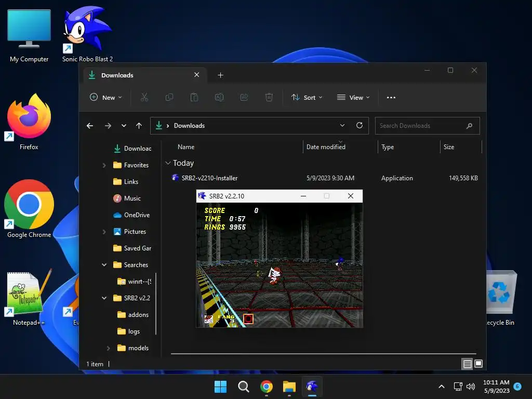The width and height of the screenshot is (532, 399).
Task: Switch to Details view icon in status bar
Action: pos(467,364)
